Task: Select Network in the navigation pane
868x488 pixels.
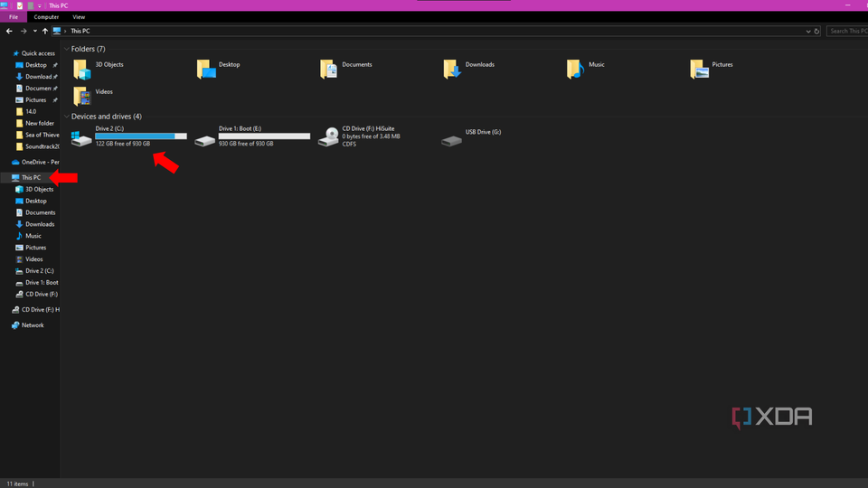Action: (x=33, y=324)
